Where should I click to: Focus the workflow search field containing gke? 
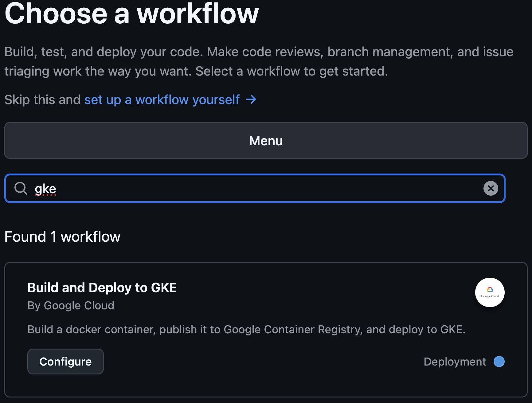point(255,188)
